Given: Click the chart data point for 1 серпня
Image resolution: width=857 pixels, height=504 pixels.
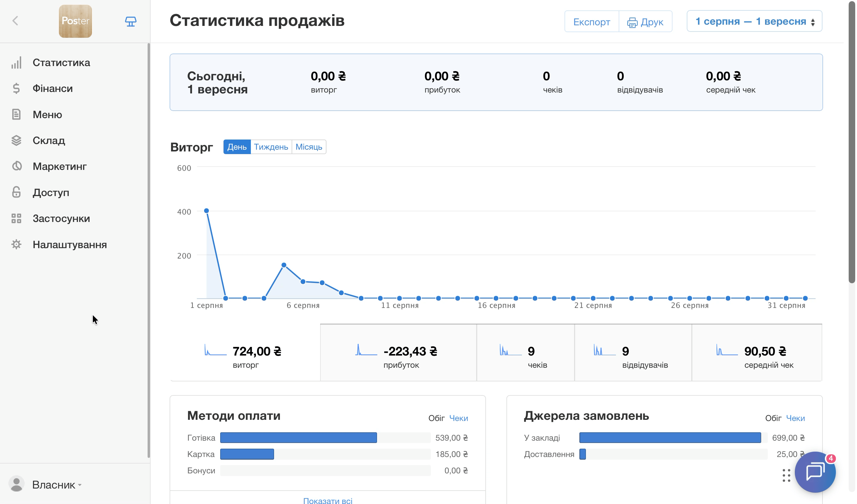Looking at the screenshot, I should coord(207,211).
